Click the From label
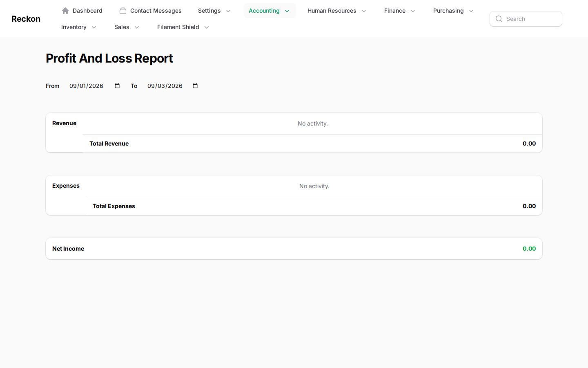The image size is (588, 368). click(53, 86)
